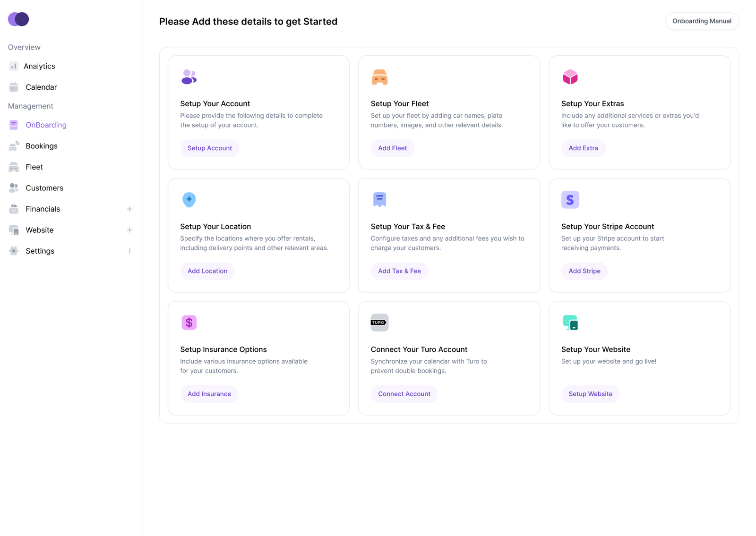Click the pink cube icon on Setup Your Extras card
This screenshot has height=536, width=756.
pyautogui.click(x=570, y=77)
